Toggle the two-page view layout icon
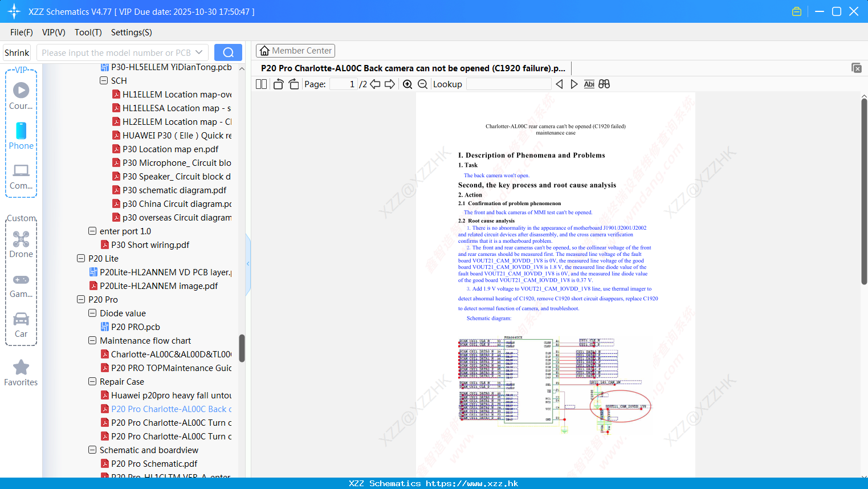The height and width of the screenshot is (489, 868). [261, 84]
